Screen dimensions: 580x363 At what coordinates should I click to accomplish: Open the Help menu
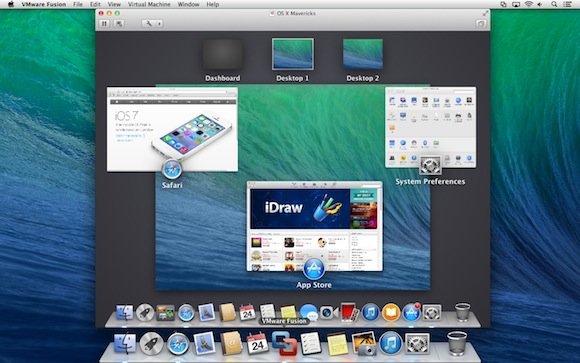(212, 4)
